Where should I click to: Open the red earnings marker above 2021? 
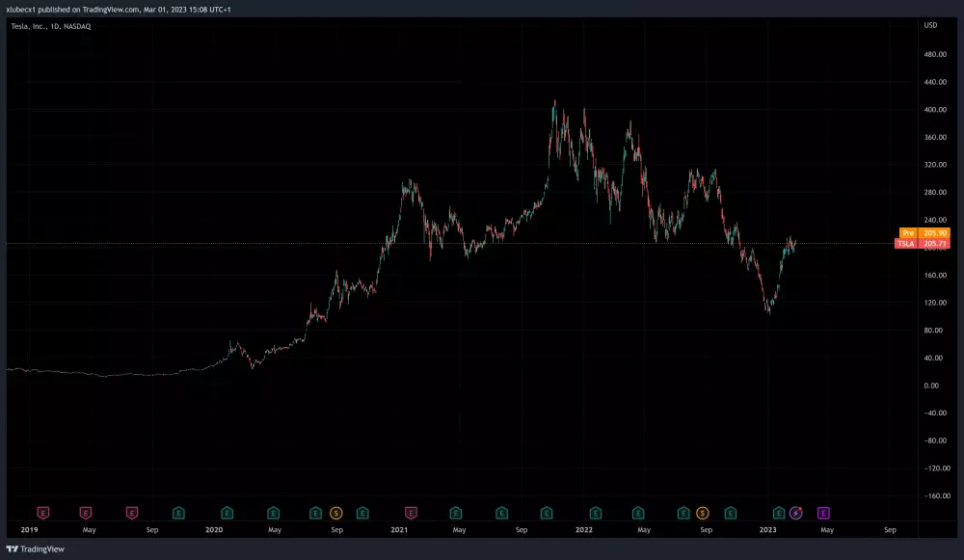click(x=412, y=513)
